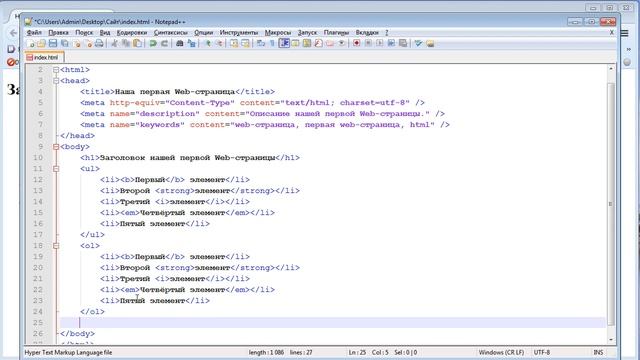Toggle file monitoring eye icon
Screen dimensions: 640x360
click(342, 43)
